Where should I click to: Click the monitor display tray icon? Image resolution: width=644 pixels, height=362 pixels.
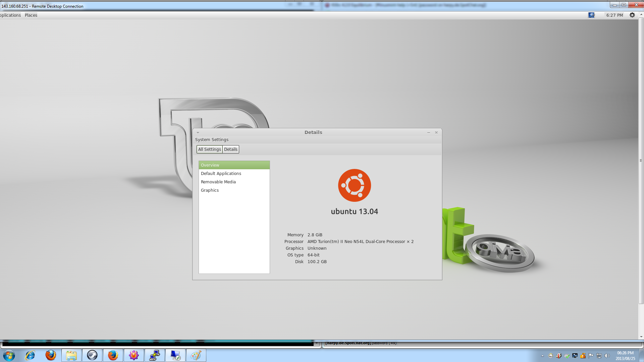575,356
